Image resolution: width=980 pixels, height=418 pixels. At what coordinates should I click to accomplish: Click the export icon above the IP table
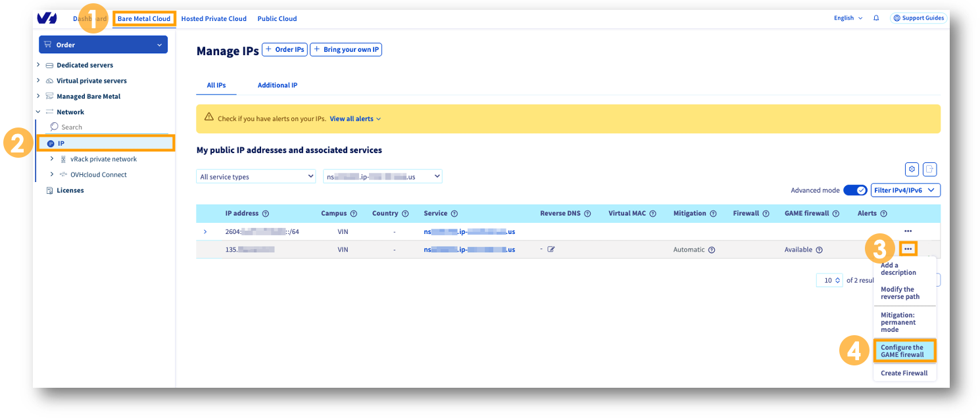(929, 169)
